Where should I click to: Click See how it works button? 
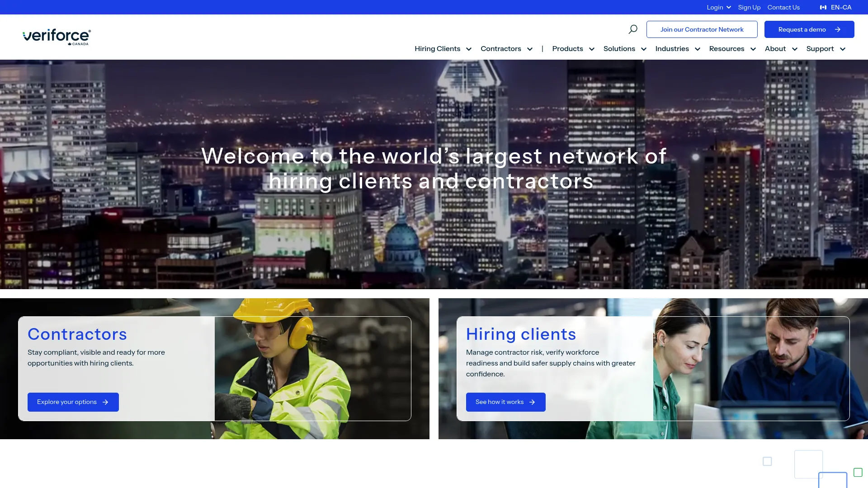[505, 402]
